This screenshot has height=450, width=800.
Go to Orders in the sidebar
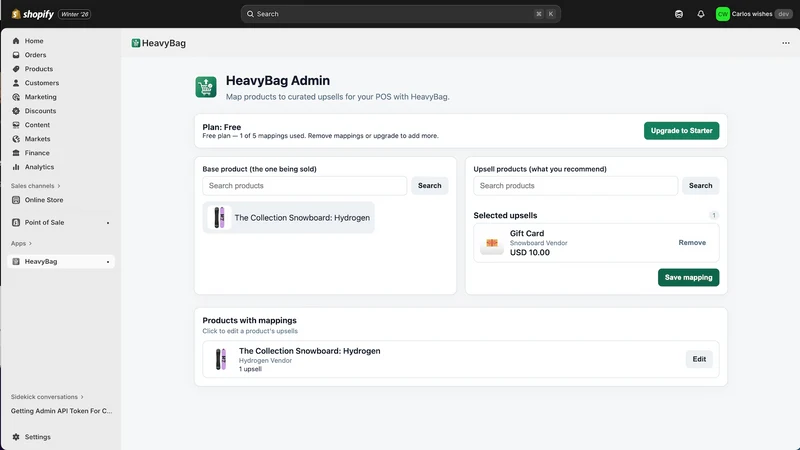[35, 55]
